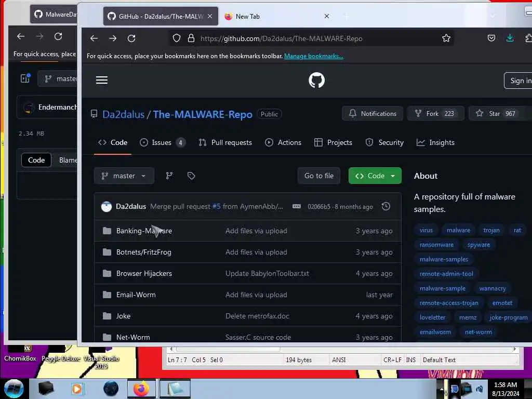Open the Issues tab
The width and height of the screenshot is (532, 399).
[x=163, y=142]
